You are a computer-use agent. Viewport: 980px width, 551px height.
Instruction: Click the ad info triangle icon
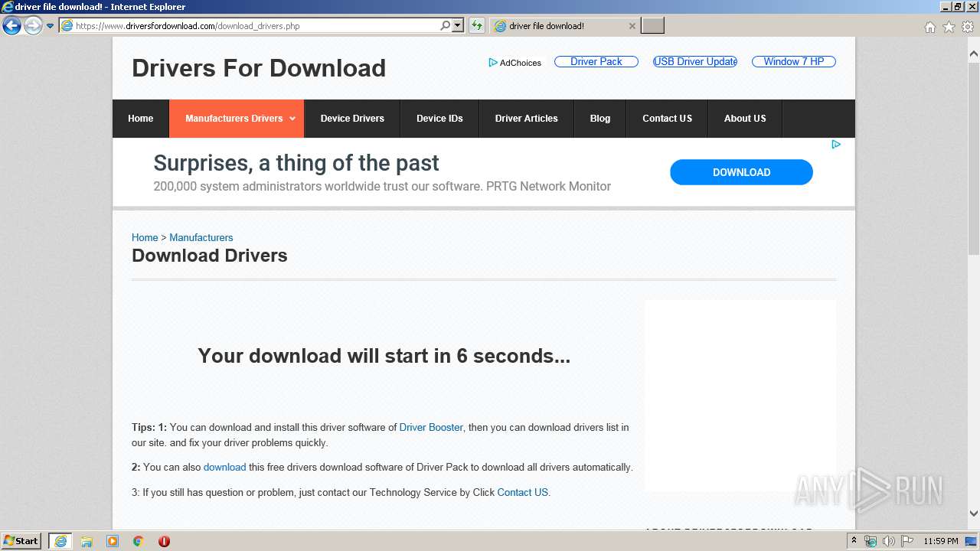point(836,144)
